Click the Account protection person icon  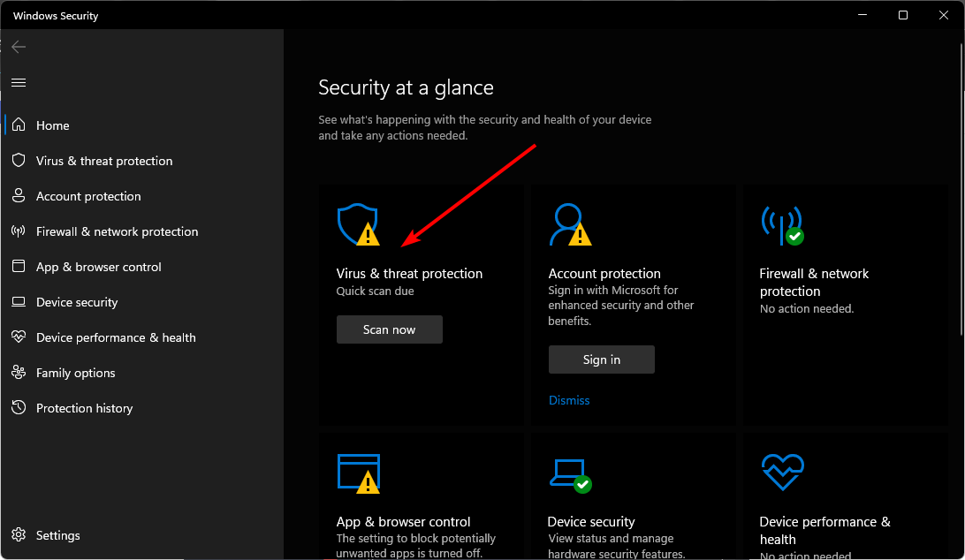(x=570, y=224)
